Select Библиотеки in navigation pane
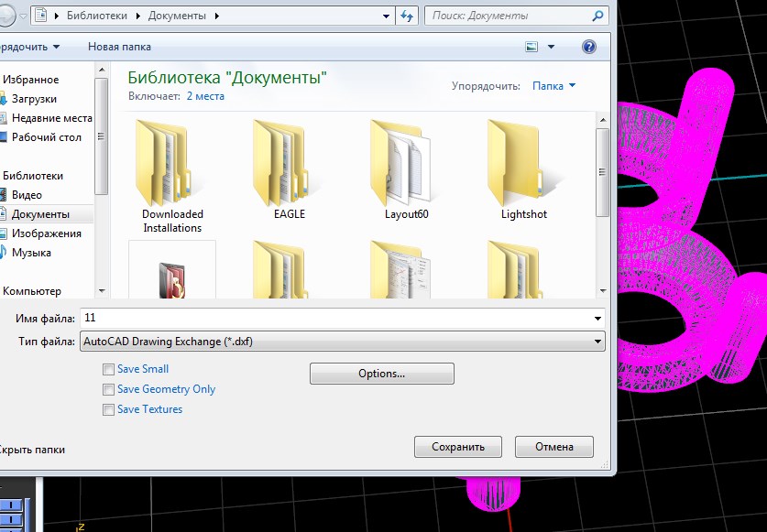 click(x=32, y=176)
